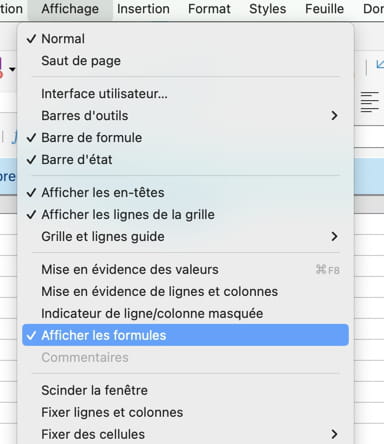Select Saut de page view

point(185,61)
